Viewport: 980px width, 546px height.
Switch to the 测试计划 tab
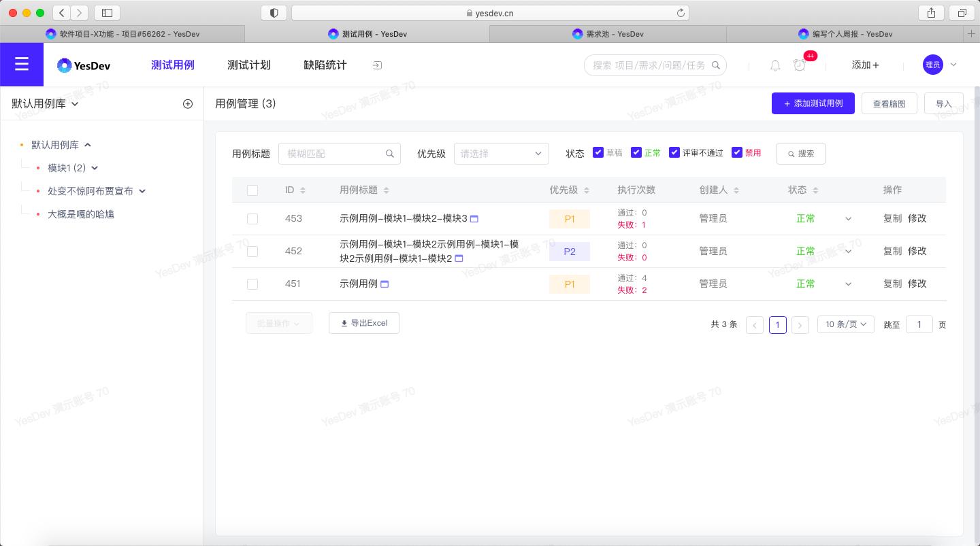(249, 65)
